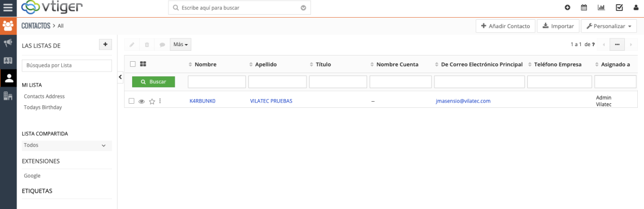Open the reports chart icon
This screenshot has height=209, width=644.
tap(601, 8)
